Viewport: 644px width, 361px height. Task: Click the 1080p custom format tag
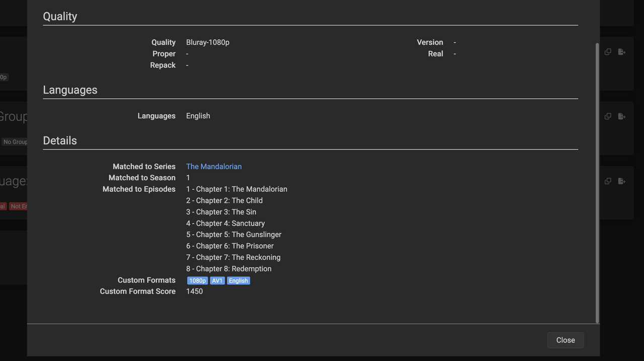pos(198,280)
